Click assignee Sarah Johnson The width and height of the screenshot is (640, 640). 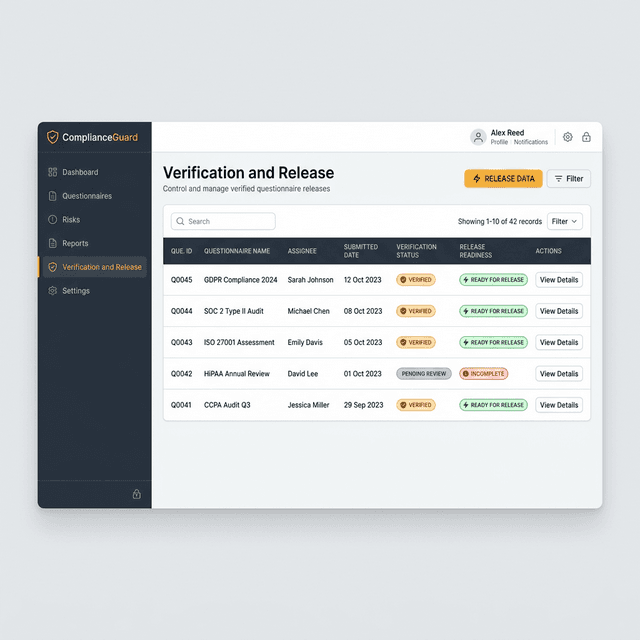coord(310,280)
